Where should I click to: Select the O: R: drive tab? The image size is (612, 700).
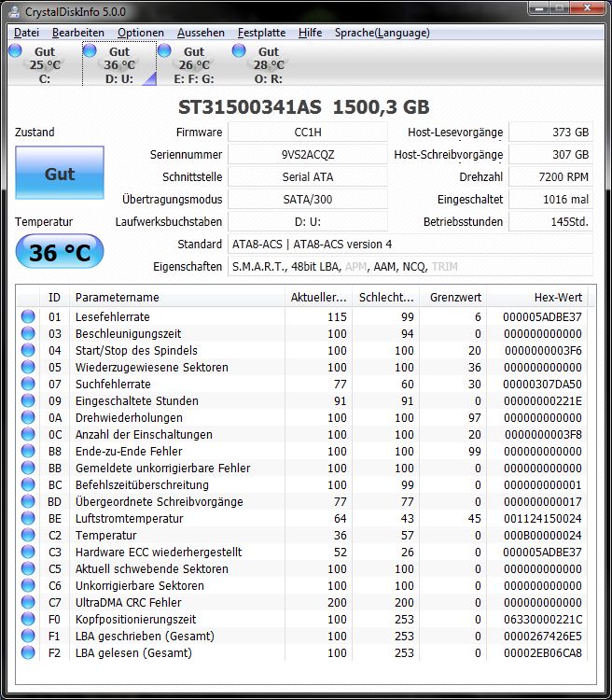click(269, 64)
